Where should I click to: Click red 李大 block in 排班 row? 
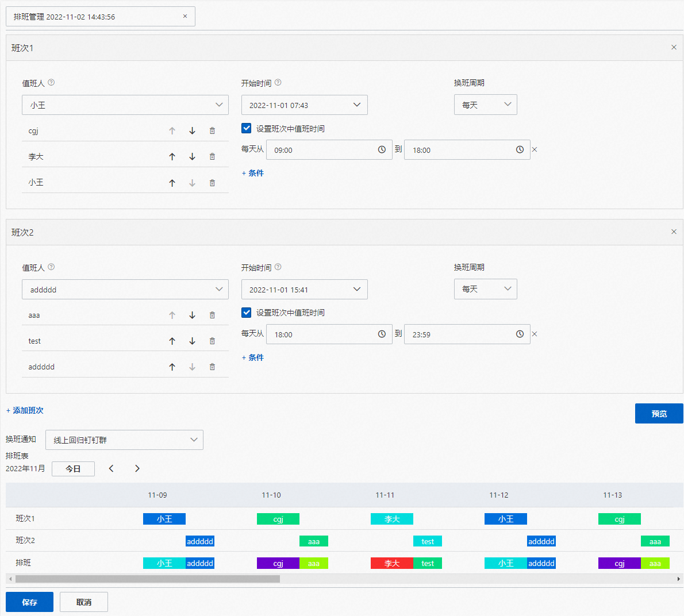[x=392, y=563]
